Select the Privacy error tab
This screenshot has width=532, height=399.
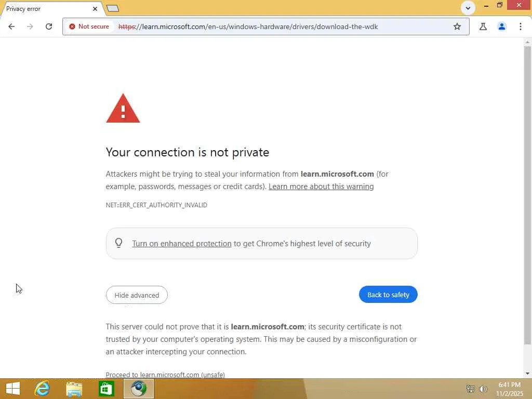[47, 9]
